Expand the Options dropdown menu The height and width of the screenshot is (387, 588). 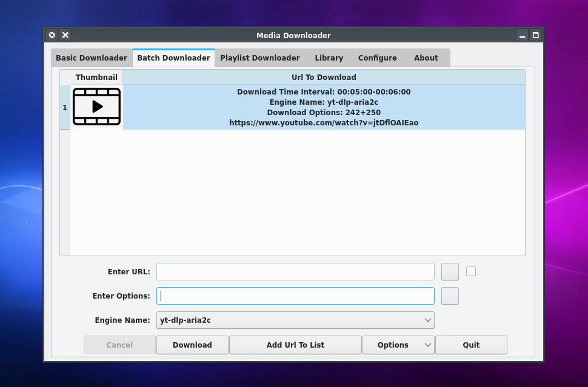coord(398,345)
